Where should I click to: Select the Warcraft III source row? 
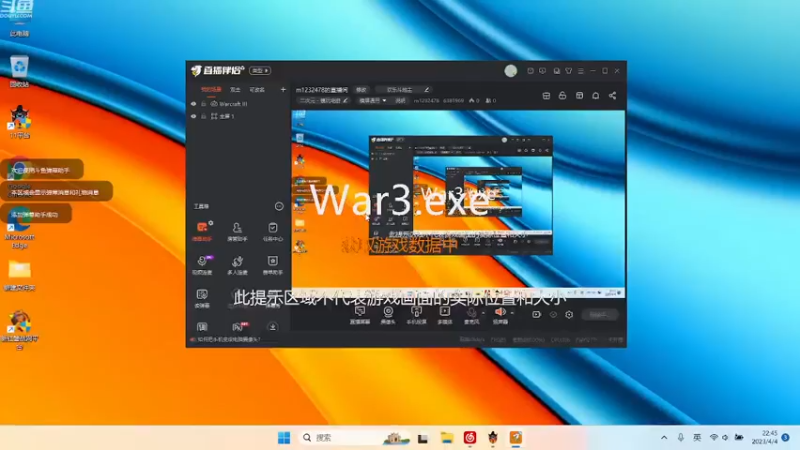coord(238,104)
